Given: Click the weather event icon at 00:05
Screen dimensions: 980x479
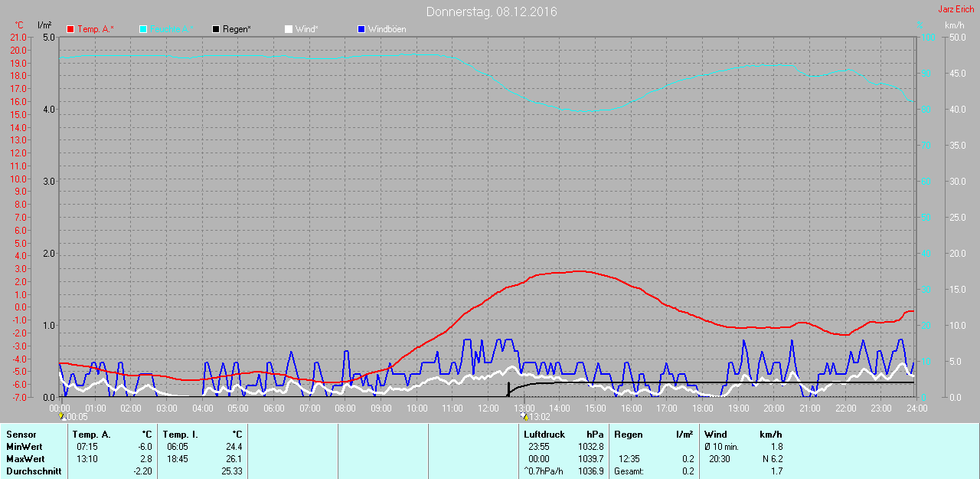Looking at the screenshot, I should [62, 416].
